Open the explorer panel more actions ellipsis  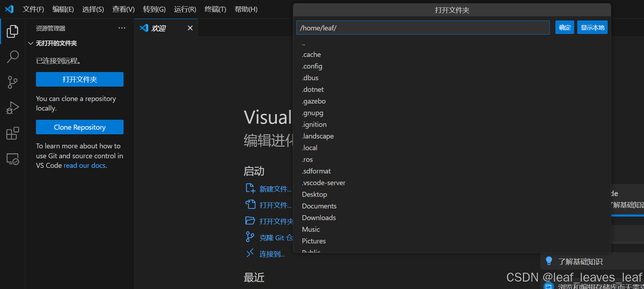point(122,28)
